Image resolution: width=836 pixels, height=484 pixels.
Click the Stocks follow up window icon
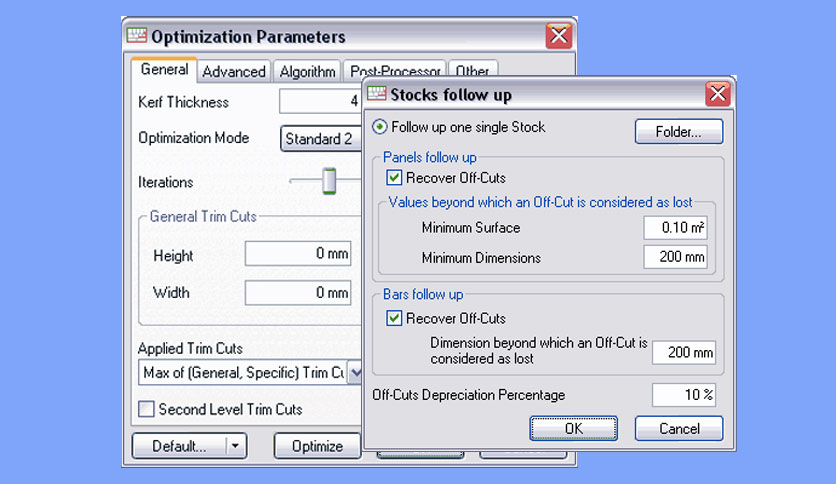tap(376, 94)
